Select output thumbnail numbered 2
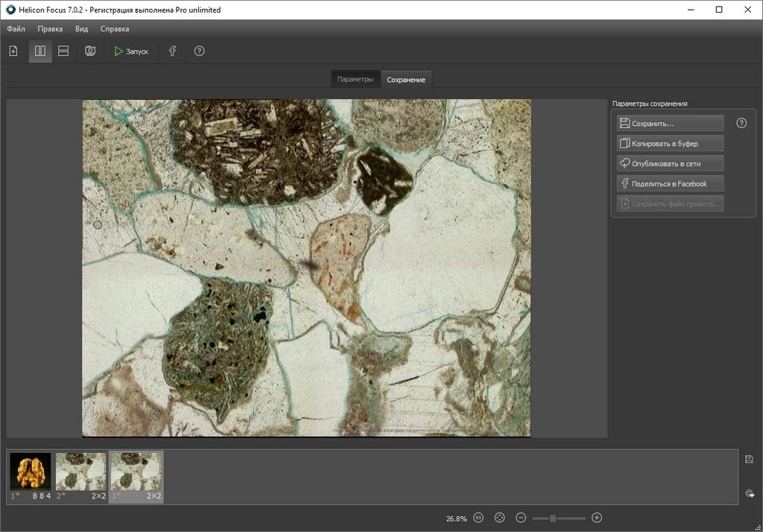763x532 pixels. click(x=80, y=476)
